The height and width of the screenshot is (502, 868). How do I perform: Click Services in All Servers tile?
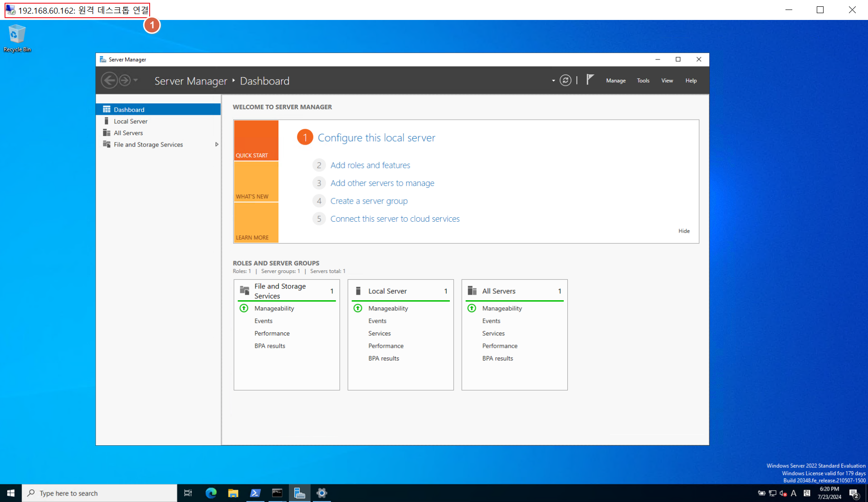[493, 333]
